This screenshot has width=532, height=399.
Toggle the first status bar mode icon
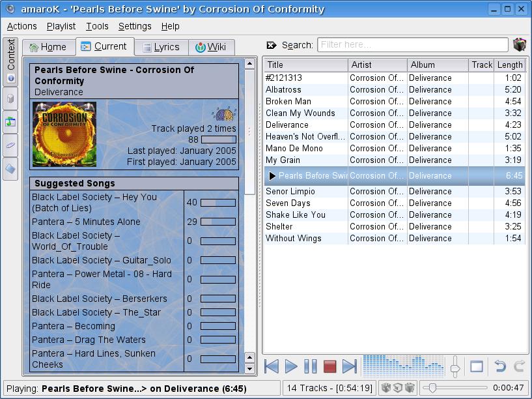tap(385, 388)
